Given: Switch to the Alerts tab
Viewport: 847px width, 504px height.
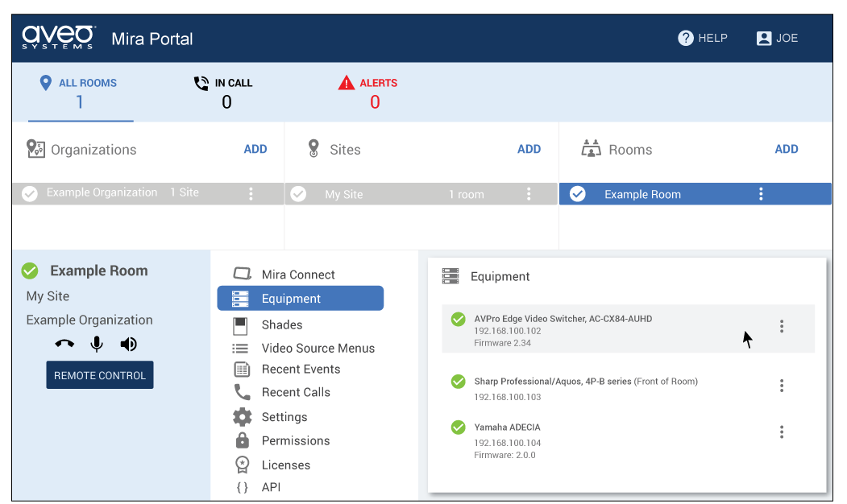Looking at the screenshot, I should point(369,93).
